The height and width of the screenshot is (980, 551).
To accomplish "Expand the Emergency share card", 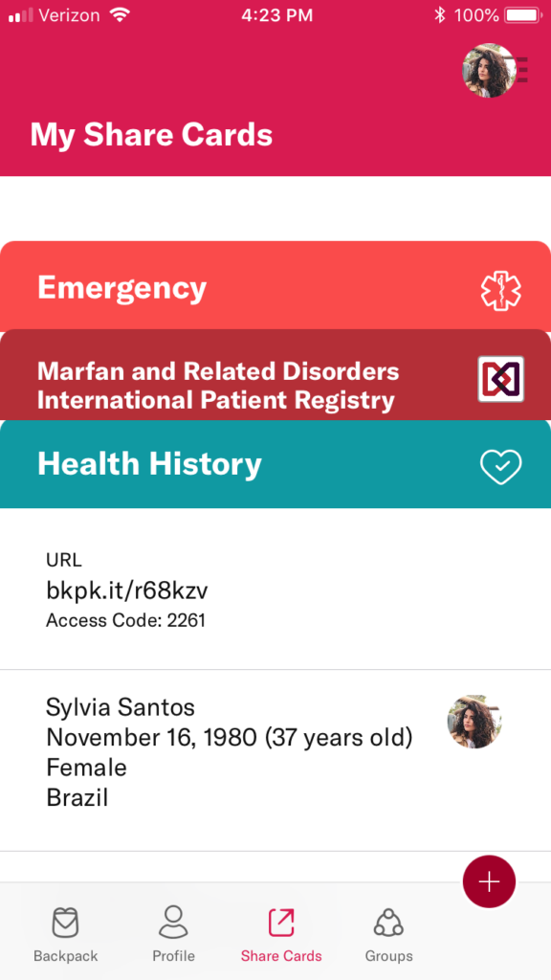I will (x=275, y=287).
